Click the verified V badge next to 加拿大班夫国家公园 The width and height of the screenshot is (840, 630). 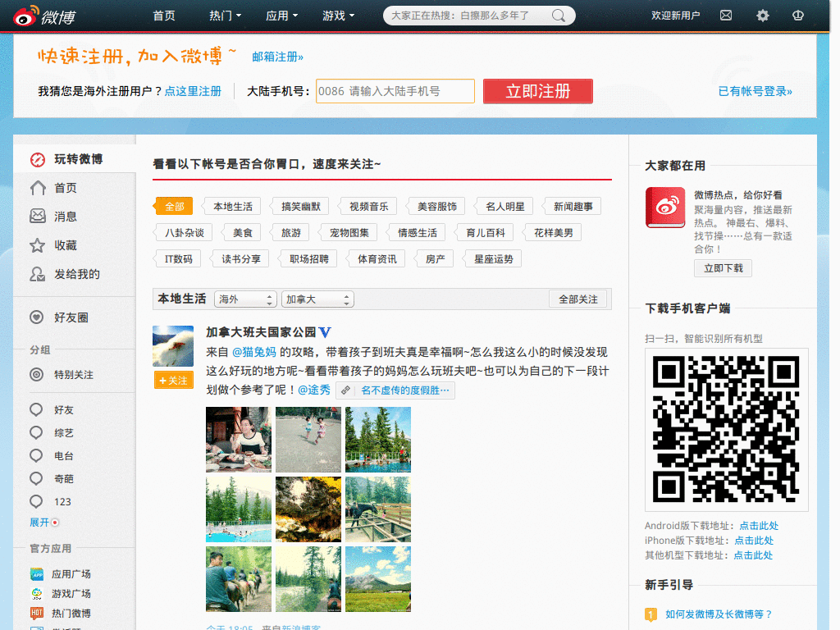pyautogui.click(x=325, y=332)
